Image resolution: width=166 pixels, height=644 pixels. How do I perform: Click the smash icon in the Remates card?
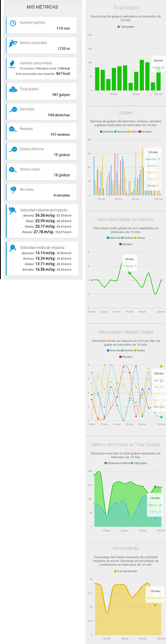click(x=13, y=190)
